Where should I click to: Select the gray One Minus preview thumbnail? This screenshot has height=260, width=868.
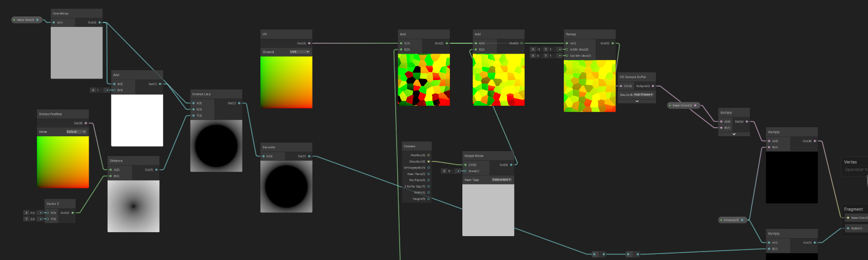pos(77,53)
